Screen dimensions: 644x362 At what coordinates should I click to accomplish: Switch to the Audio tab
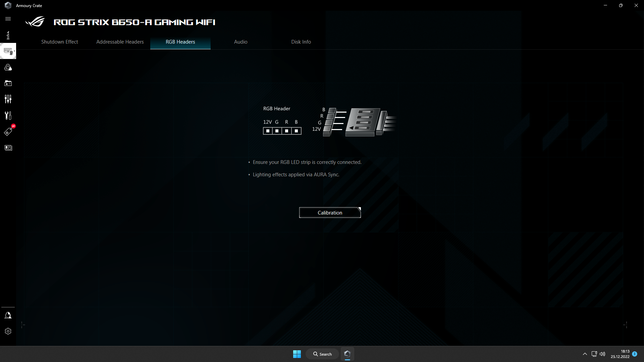click(240, 42)
